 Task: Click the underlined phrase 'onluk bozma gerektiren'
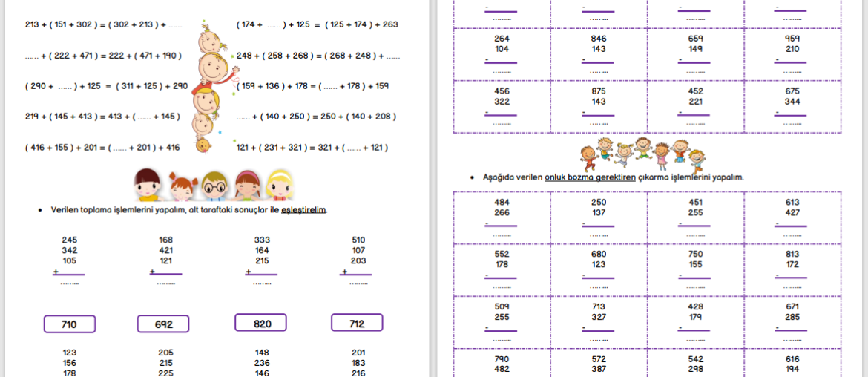tap(590, 177)
